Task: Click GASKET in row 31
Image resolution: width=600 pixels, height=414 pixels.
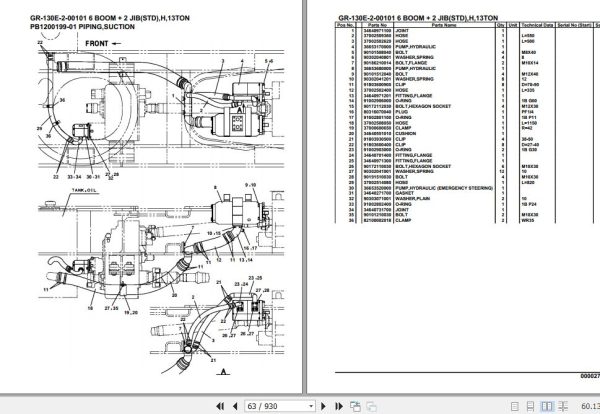Action: (x=404, y=193)
